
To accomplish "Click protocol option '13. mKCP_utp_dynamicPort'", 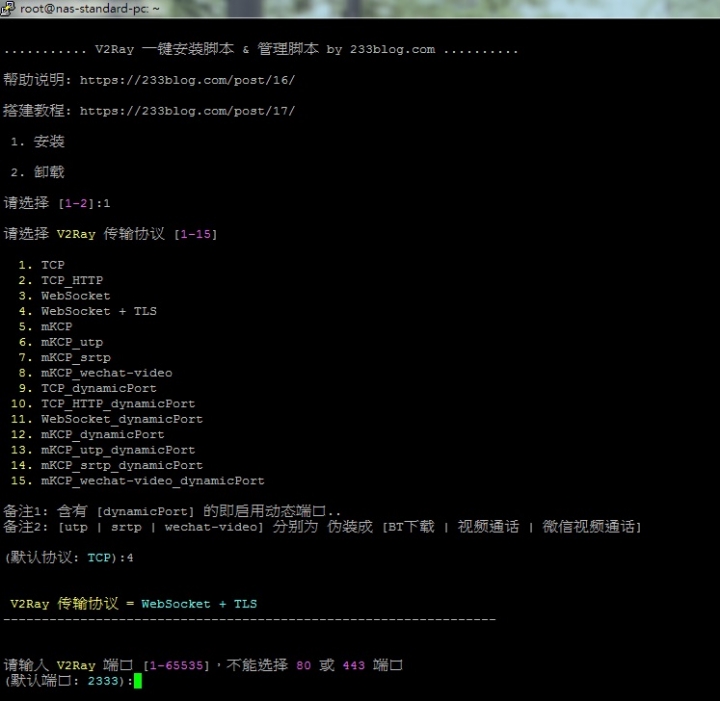I will (x=103, y=450).
